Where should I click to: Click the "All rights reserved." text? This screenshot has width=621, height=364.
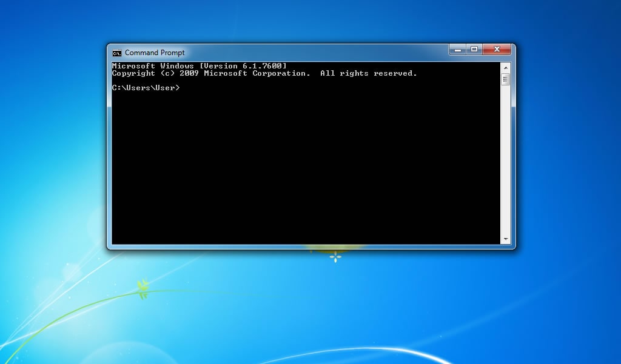369,73
